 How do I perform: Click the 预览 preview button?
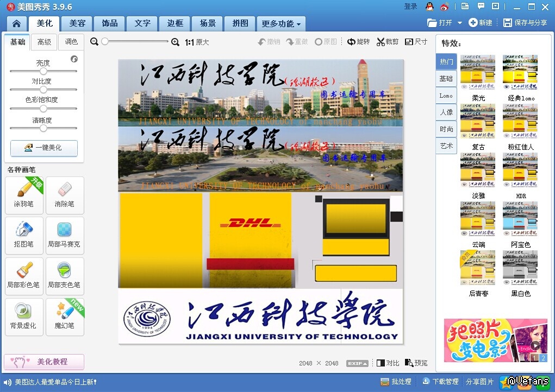point(416,363)
